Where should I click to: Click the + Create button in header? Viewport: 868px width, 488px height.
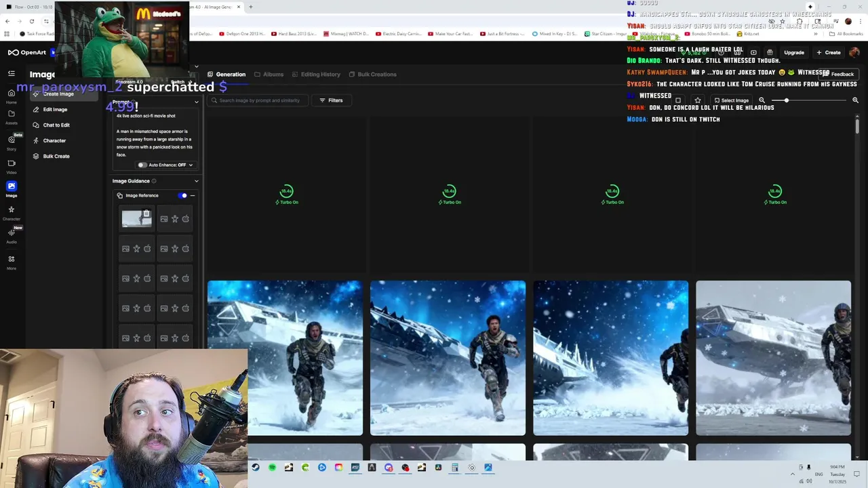point(829,52)
